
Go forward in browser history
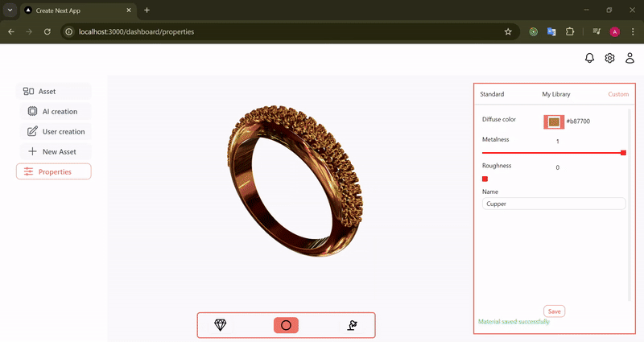coord(29,31)
